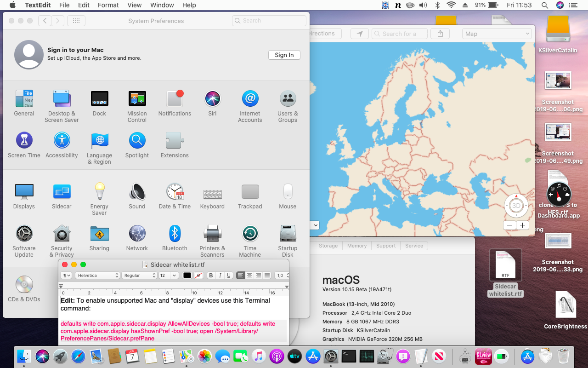The image size is (588, 368).
Task: Align text left in TextEdit
Action: (x=241, y=276)
